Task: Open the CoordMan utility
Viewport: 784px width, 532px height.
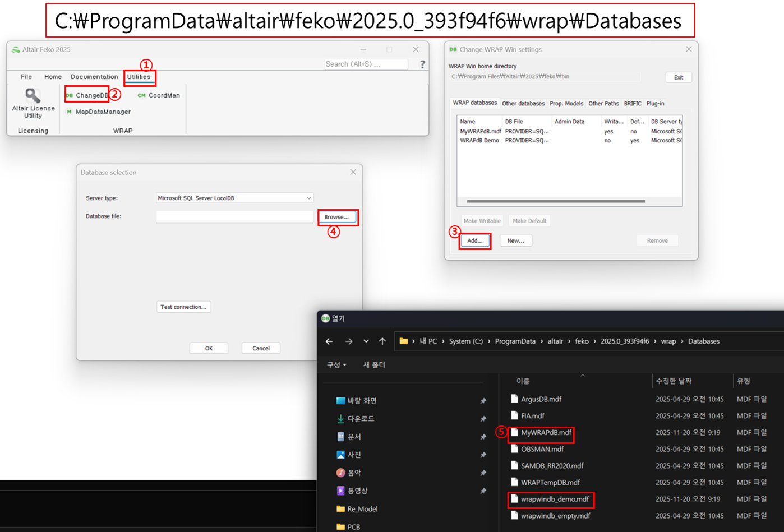Action: coord(159,95)
